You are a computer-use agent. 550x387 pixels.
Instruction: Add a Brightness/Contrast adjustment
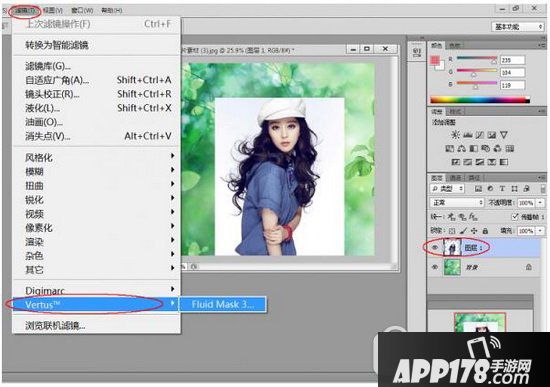click(455, 135)
